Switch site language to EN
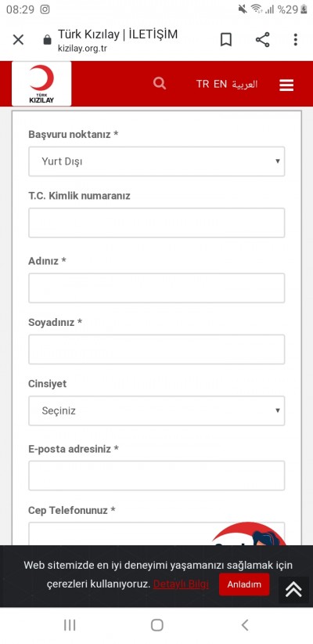This screenshot has height=644, width=313. [x=221, y=84]
